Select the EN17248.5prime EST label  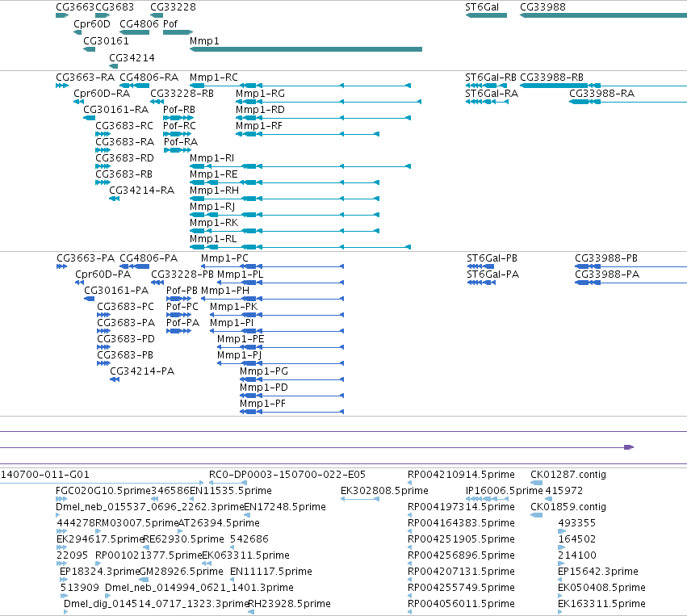click(285, 507)
